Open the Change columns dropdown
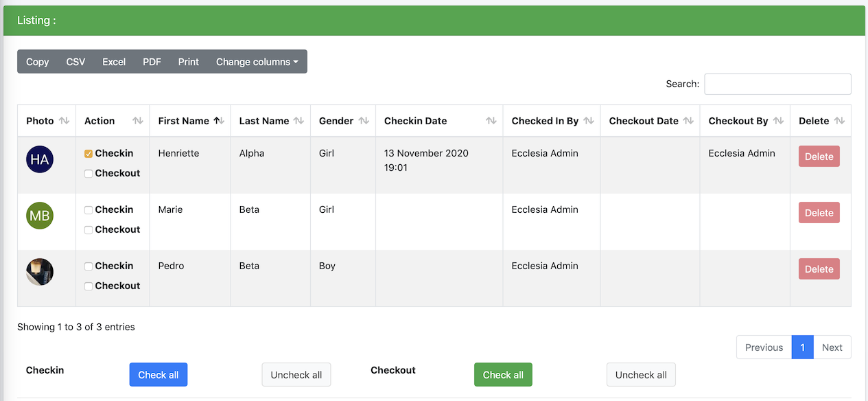Screen dimensions: 868x401 coord(257,62)
